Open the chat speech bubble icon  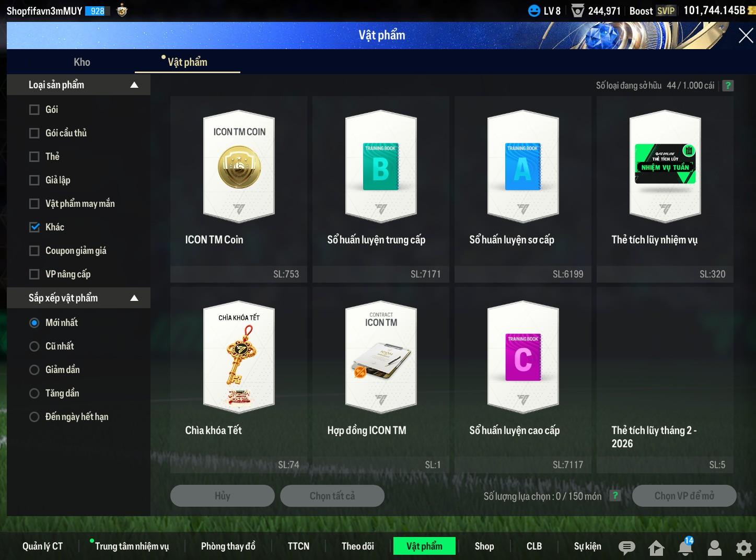(x=626, y=547)
